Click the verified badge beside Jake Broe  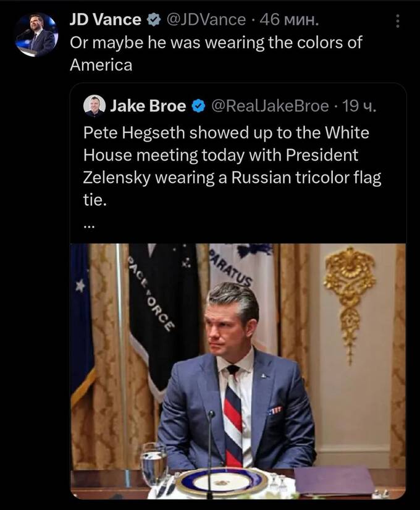(x=198, y=107)
